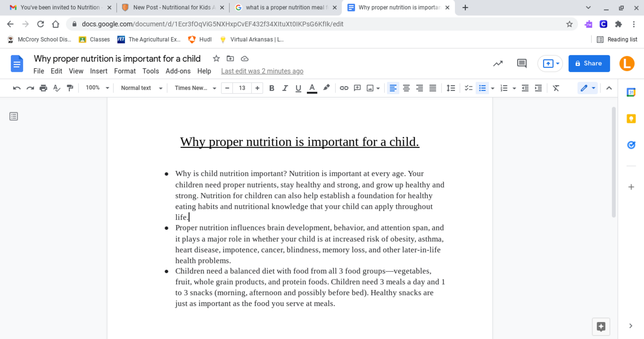
Task: Toggle italic formatting
Action: (x=285, y=88)
